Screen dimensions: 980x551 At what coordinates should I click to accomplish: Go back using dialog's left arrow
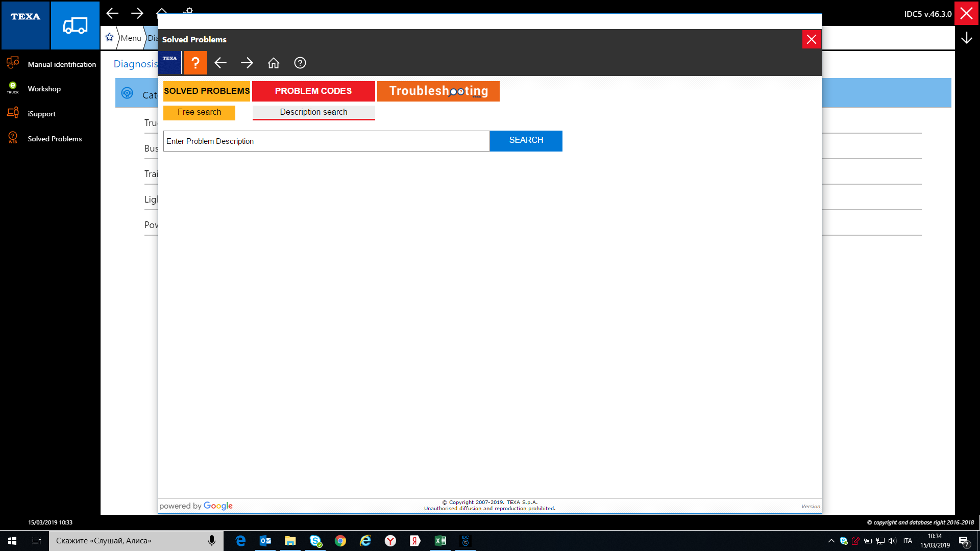pyautogui.click(x=220, y=63)
